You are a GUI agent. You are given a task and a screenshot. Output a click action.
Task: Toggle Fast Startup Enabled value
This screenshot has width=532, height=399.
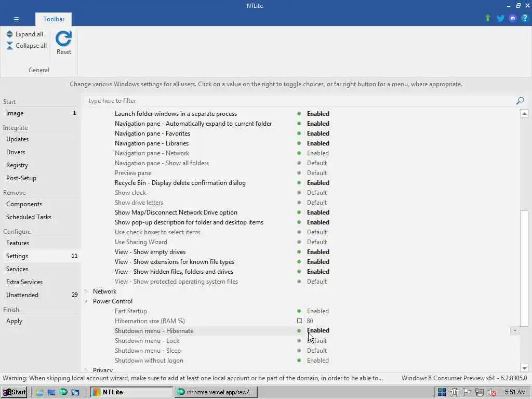[x=317, y=311]
